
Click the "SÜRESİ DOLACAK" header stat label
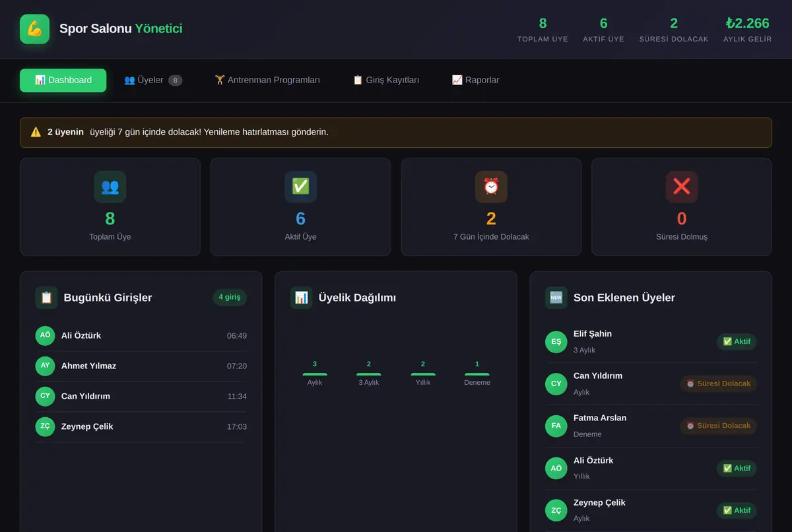click(x=674, y=39)
